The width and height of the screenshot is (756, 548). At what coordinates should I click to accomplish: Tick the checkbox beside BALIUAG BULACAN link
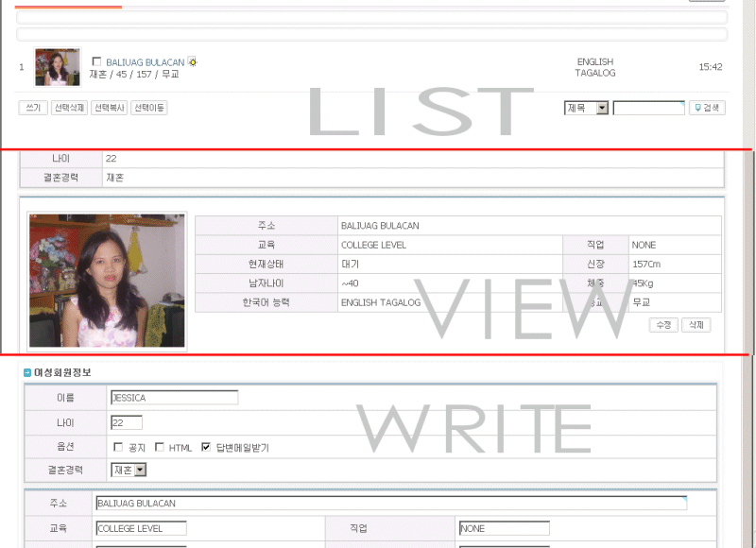(x=96, y=61)
